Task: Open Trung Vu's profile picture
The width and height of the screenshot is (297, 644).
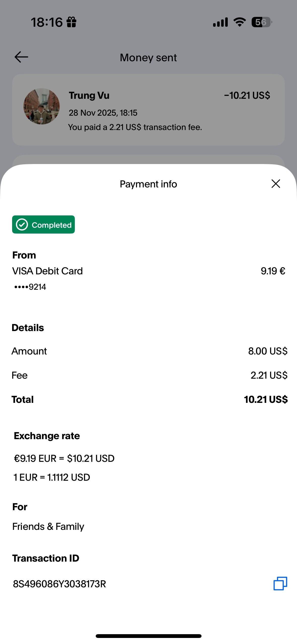Action: pos(42,106)
